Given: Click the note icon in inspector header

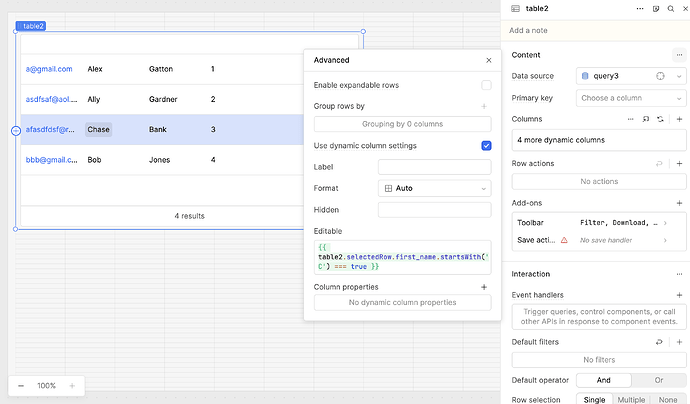Looking at the screenshot, I should [656, 8].
